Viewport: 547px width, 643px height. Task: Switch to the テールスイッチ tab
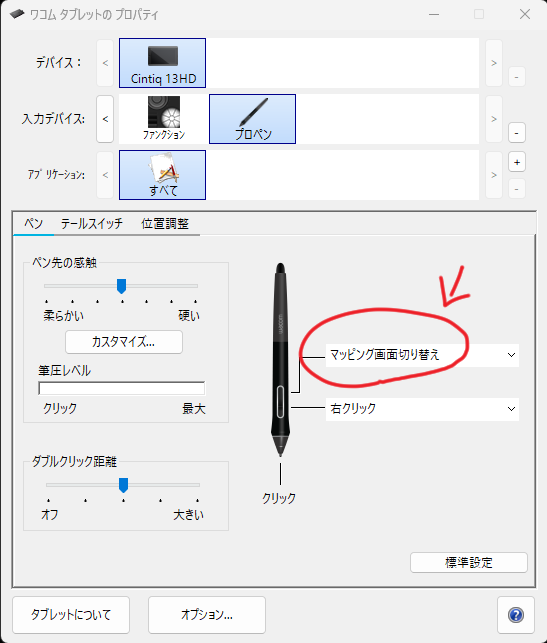[92, 224]
